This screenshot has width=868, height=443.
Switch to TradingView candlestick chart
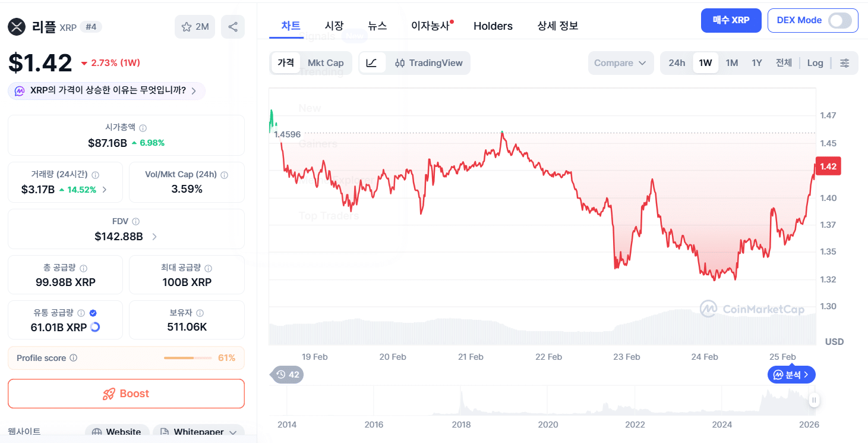pos(429,63)
